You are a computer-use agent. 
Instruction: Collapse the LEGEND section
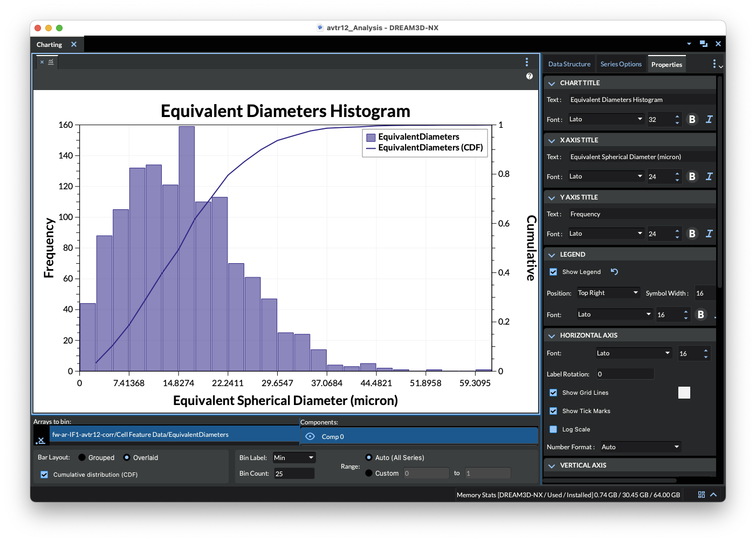552,255
